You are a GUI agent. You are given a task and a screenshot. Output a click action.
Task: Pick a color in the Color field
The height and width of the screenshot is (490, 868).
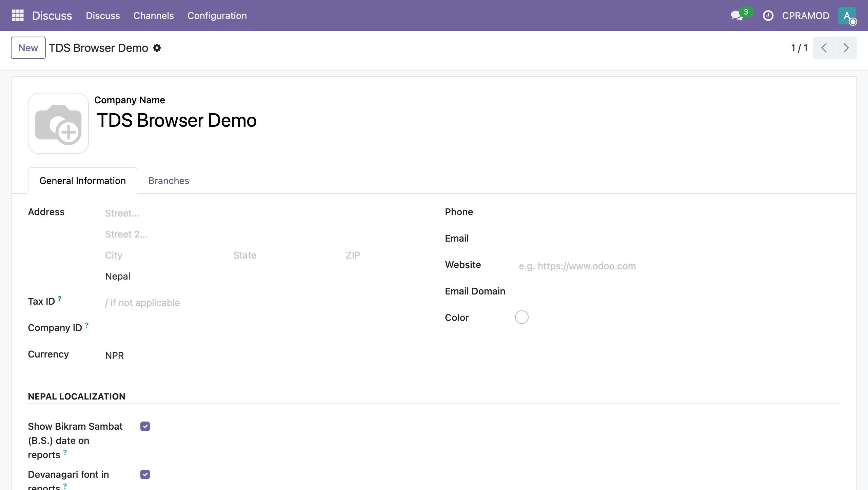coord(521,317)
